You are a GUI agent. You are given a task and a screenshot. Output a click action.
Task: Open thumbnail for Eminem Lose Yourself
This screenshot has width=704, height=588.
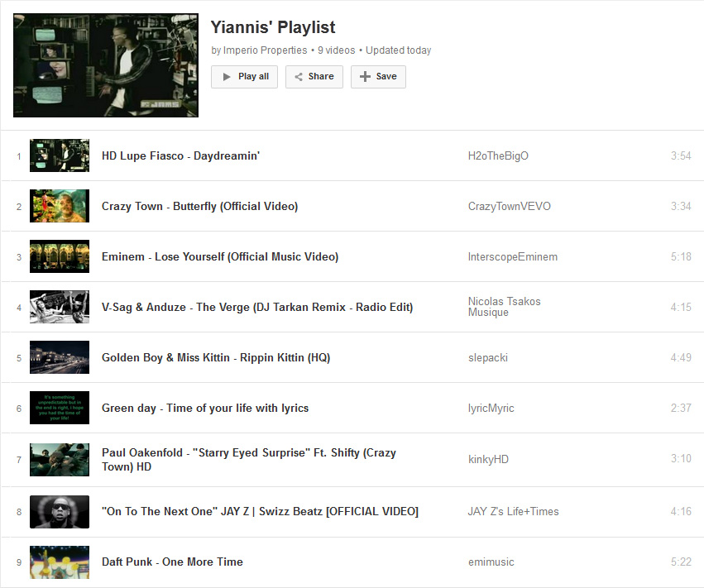[x=60, y=256]
